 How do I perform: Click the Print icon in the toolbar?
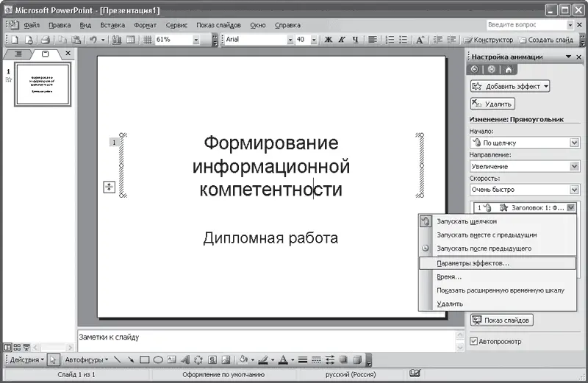coord(45,39)
